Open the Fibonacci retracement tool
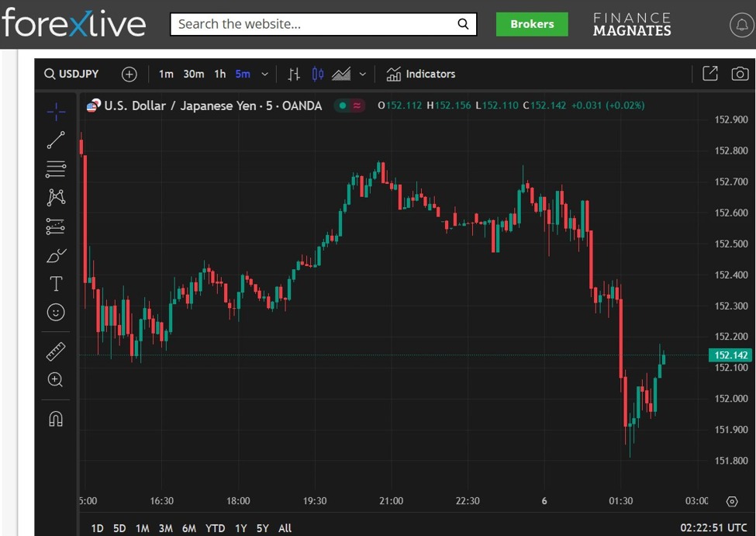 pyautogui.click(x=56, y=169)
